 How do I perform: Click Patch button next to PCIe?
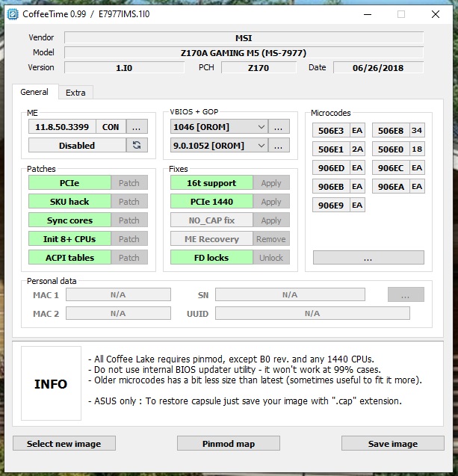[129, 183]
